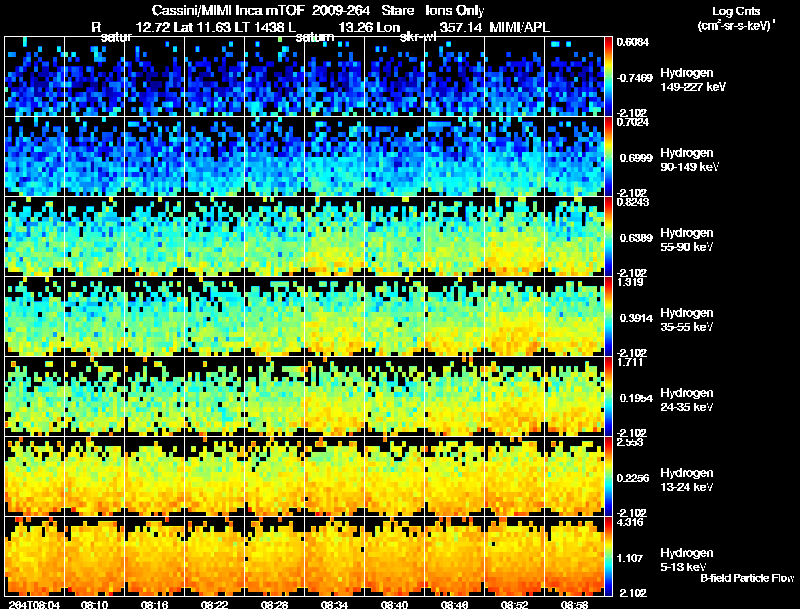Click the 08:28 time axis label
Image resolution: width=800 pixels, height=609 pixels.
tap(274, 605)
